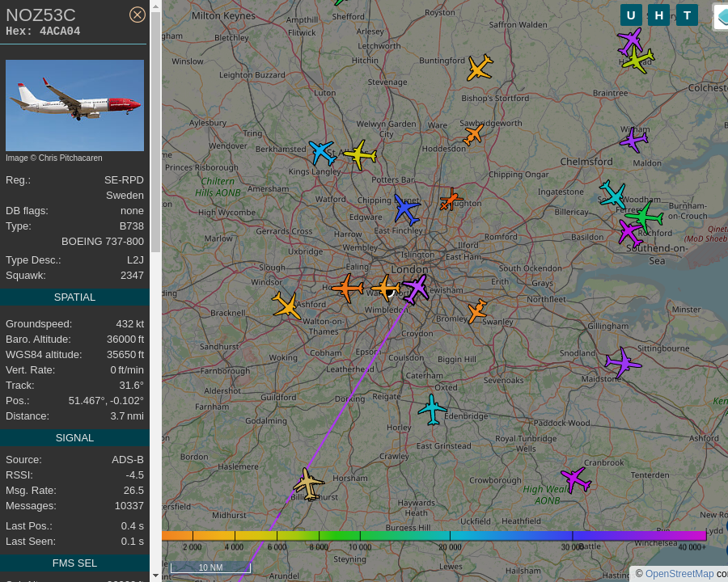Select the tan aircraft near Billingshurst
The width and height of the screenshot is (728, 582).
tap(308, 483)
